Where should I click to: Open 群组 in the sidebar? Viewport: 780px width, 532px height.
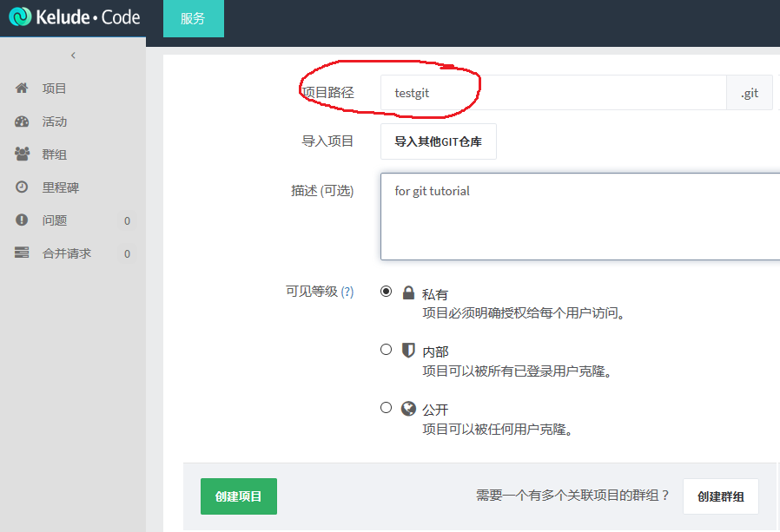54,154
